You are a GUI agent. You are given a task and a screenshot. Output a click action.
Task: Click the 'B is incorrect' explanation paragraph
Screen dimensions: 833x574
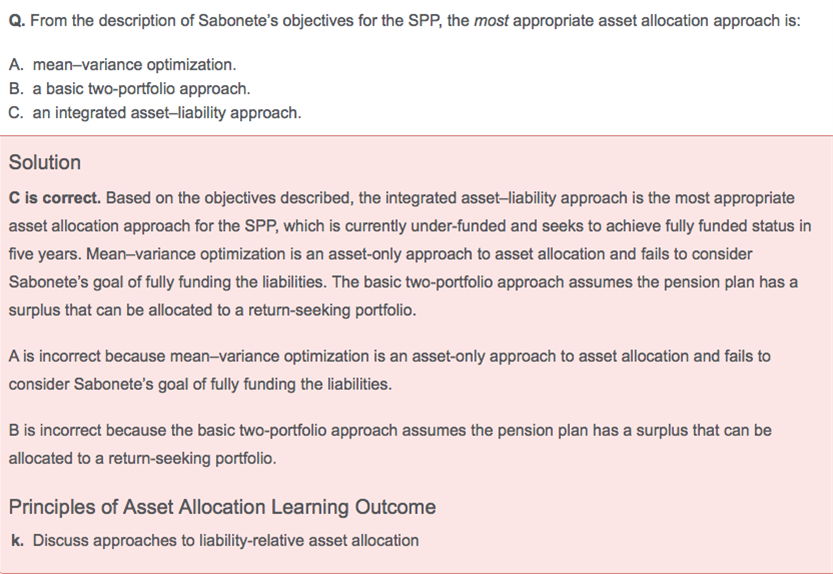[x=390, y=444]
